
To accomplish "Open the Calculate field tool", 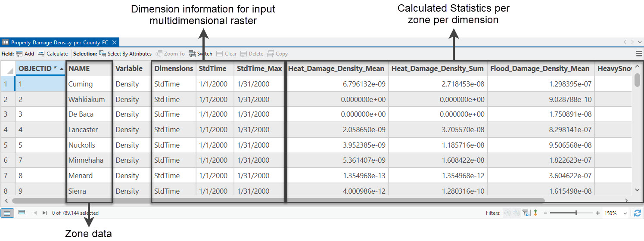I will pos(53,54).
